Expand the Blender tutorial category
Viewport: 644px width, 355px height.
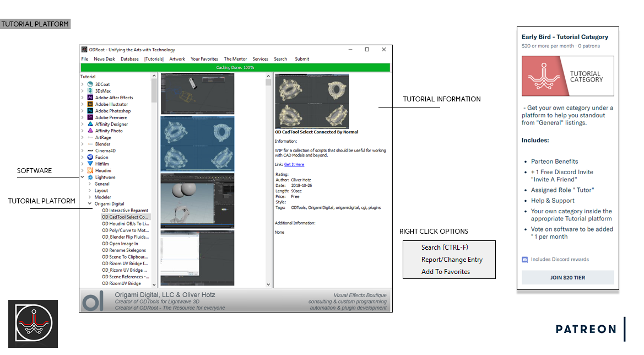[x=83, y=144]
